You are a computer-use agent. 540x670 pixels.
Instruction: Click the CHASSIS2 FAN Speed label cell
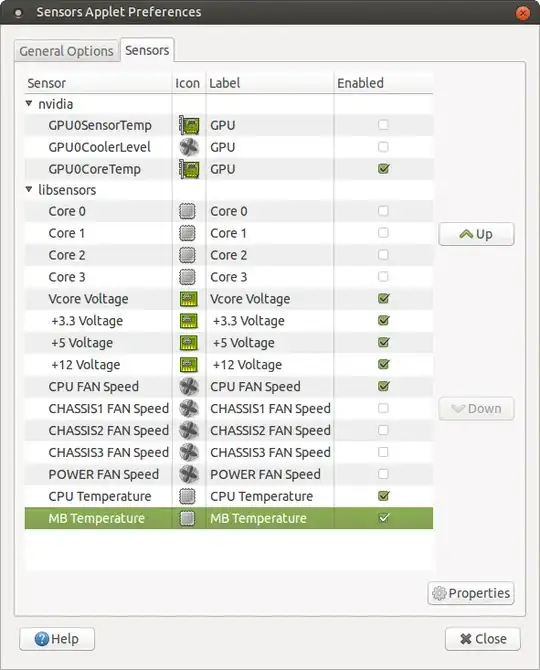270,430
